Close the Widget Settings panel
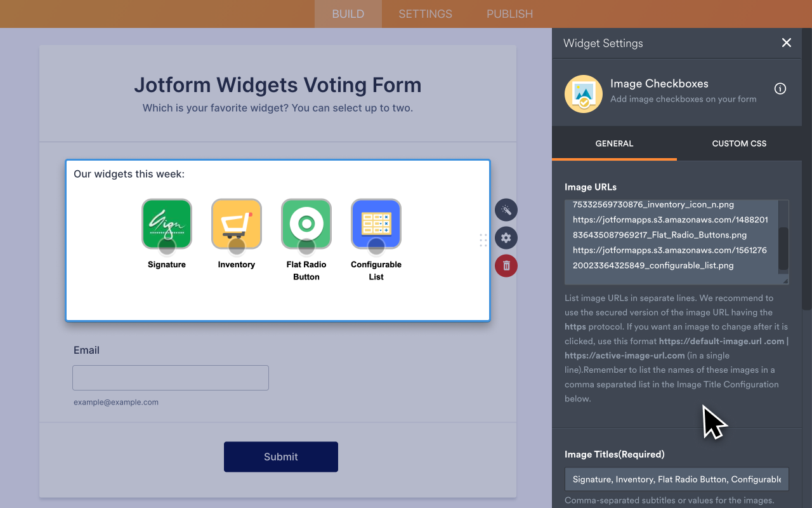The width and height of the screenshot is (812, 508). pyautogui.click(x=787, y=43)
